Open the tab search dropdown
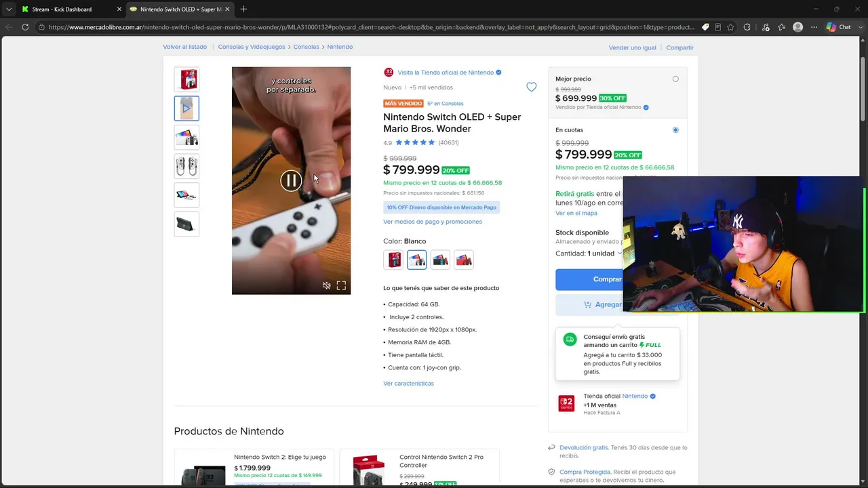The width and height of the screenshot is (868, 488). click(9, 9)
